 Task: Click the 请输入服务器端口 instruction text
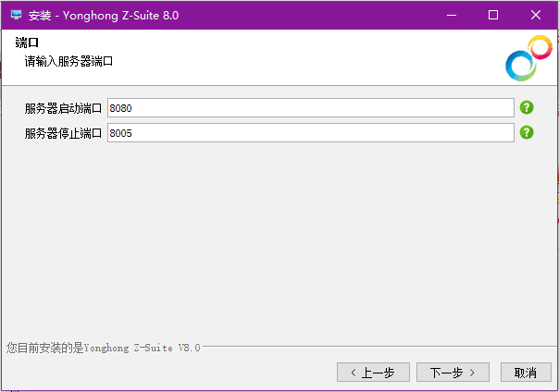click(x=68, y=61)
